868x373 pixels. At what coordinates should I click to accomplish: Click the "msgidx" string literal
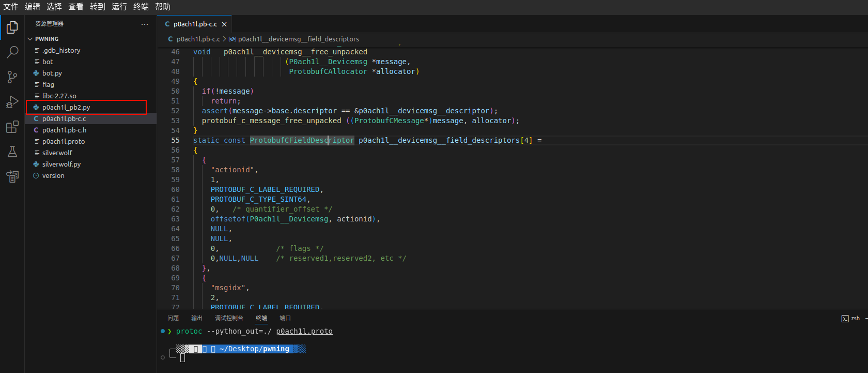(x=228, y=288)
